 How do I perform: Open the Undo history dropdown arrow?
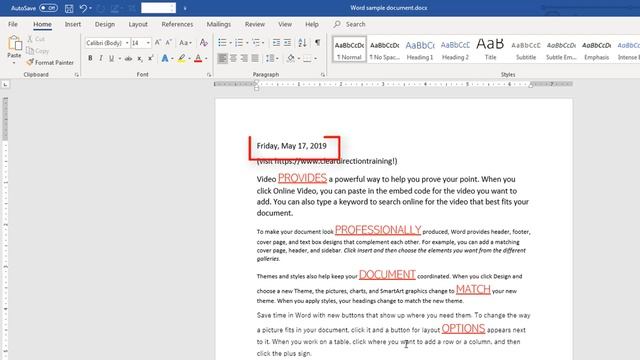[90, 8]
